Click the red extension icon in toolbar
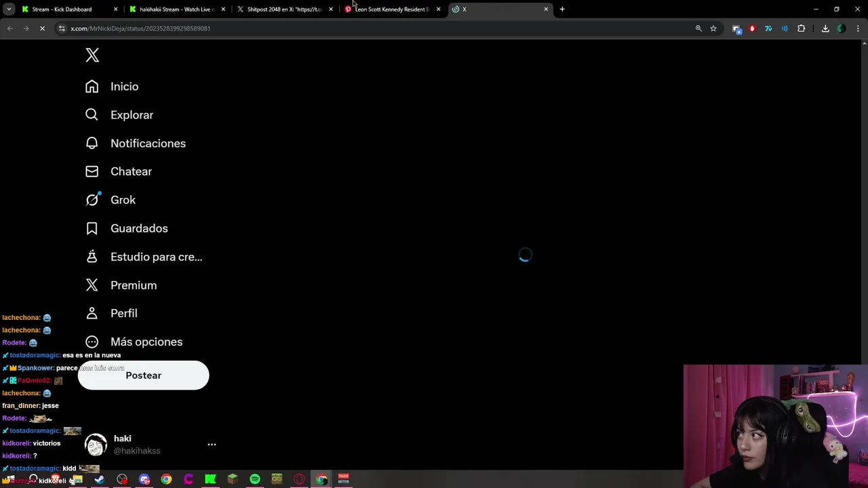The image size is (868, 488). coord(752,28)
